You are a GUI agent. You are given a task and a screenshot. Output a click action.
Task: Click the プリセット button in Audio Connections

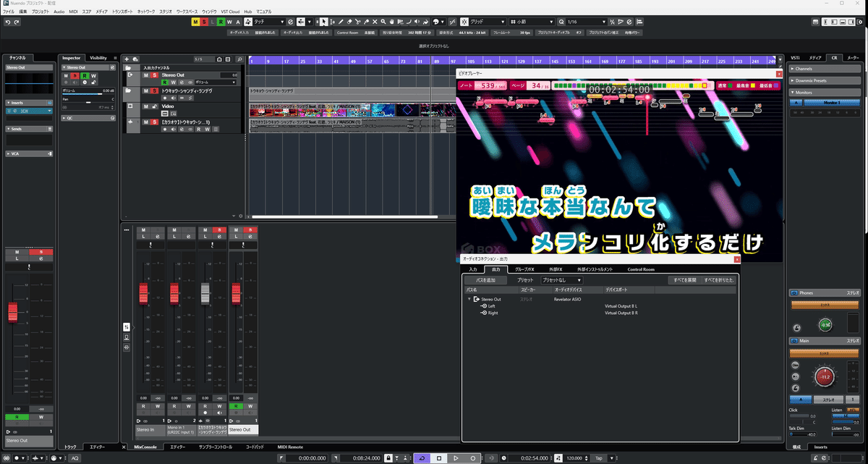525,279
